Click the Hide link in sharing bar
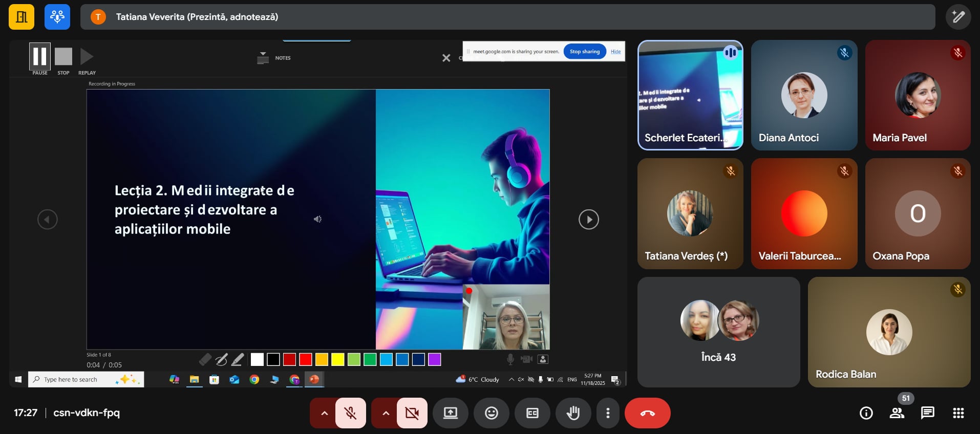The width and height of the screenshot is (980, 434). (615, 52)
